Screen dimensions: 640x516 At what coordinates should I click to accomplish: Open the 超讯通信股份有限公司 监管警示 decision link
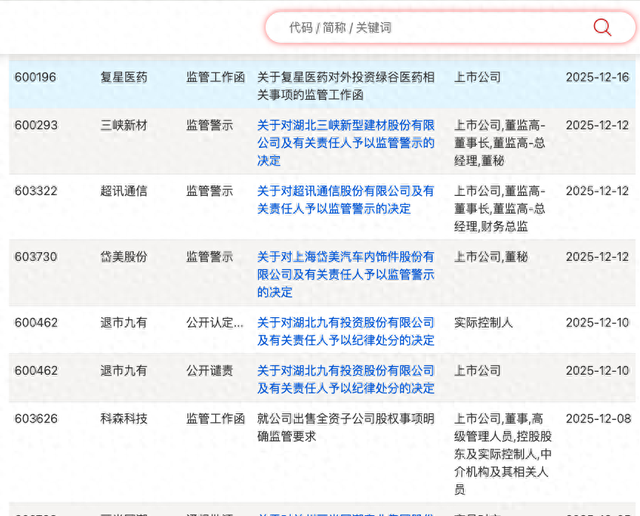[346, 200]
